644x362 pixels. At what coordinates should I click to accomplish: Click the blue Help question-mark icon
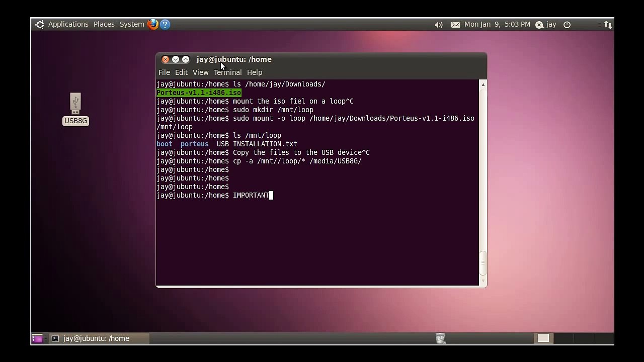coord(165,24)
